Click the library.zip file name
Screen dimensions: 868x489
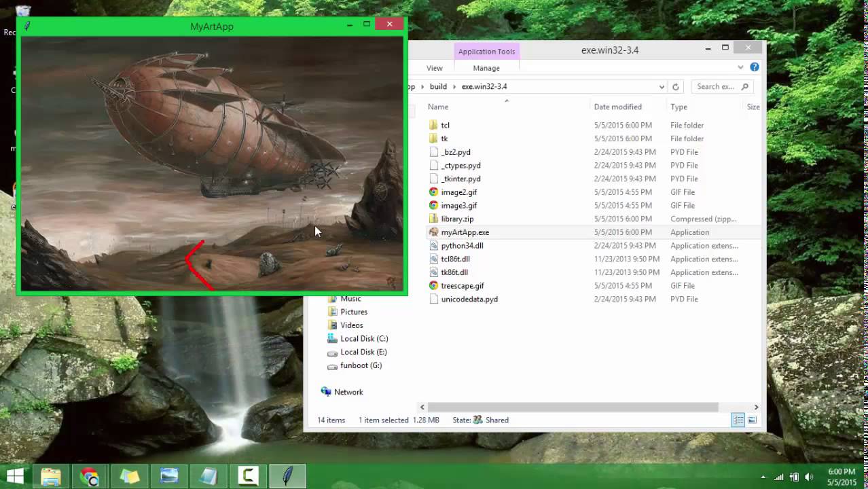457,219
